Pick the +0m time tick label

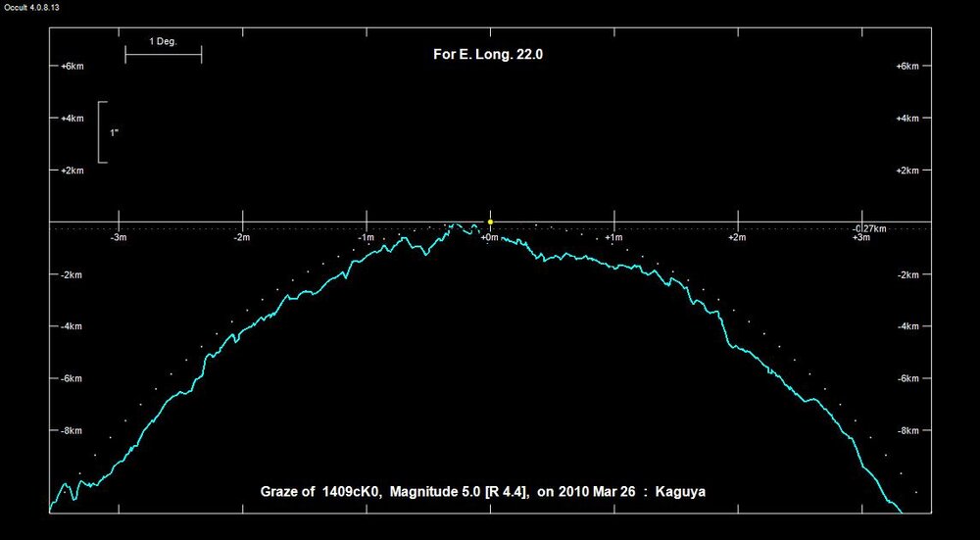tap(489, 238)
